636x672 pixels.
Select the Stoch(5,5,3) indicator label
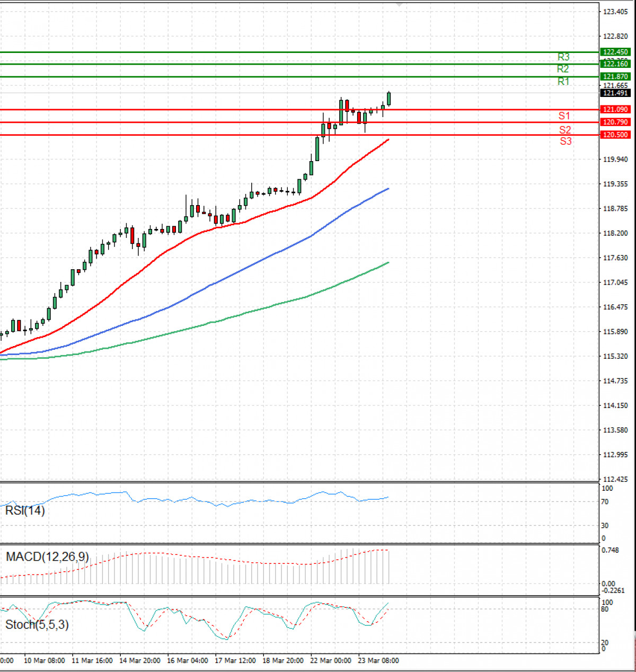point(37,625)
